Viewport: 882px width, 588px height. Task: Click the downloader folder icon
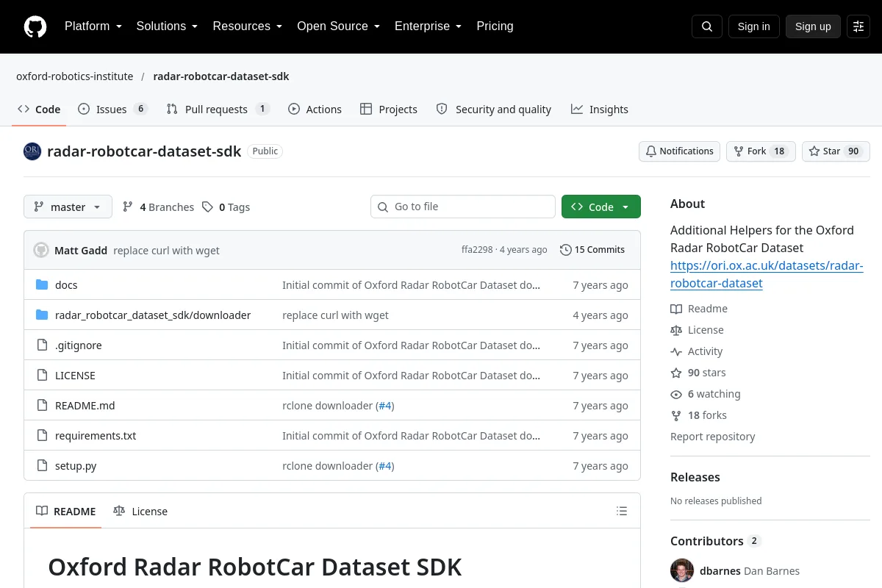[42, 315]
